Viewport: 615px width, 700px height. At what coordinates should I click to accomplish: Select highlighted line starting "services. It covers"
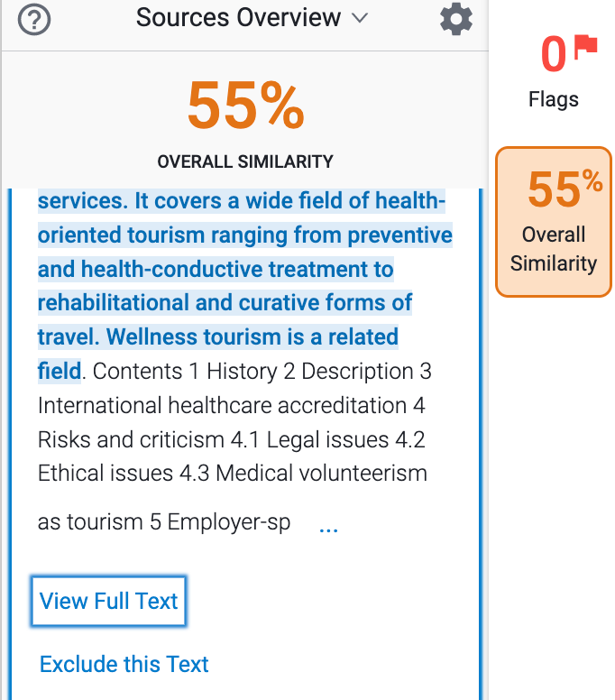[x=242, y=201]
